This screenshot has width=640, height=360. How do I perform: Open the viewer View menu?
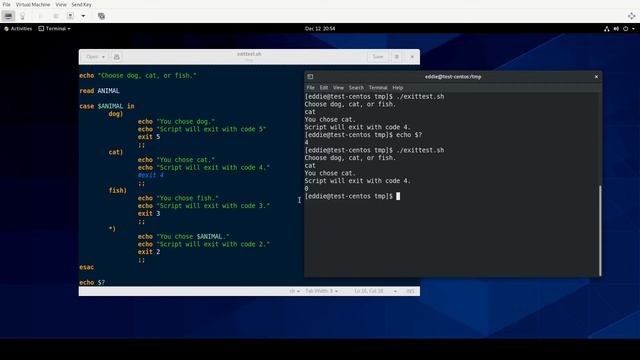coord(61,4)
